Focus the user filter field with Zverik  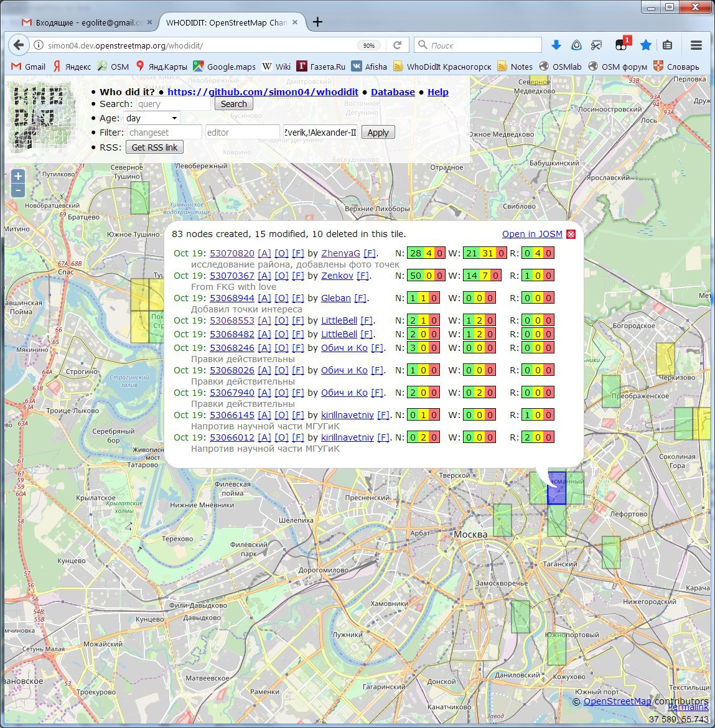[x=320, y=133]
